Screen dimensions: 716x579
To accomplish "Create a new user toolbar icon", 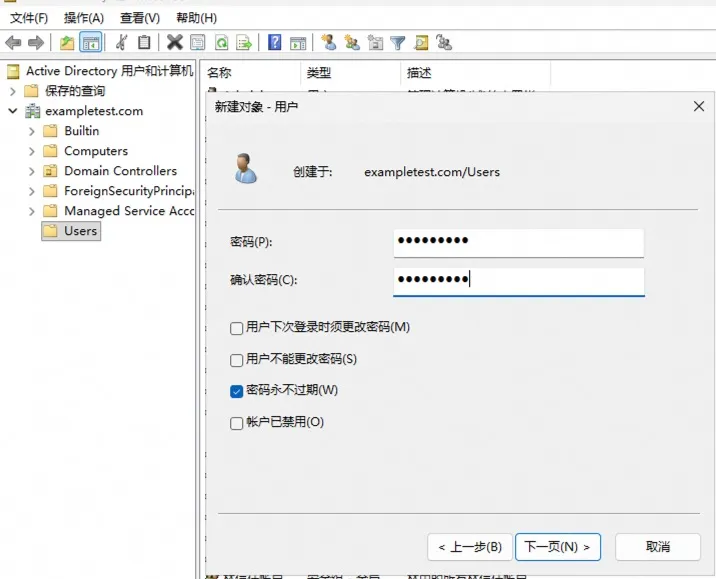I will 328,42.
